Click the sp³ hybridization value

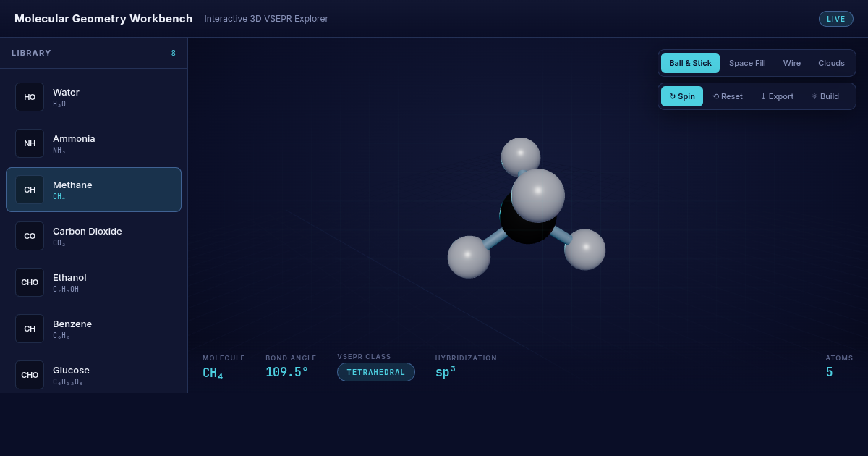tap(446, 372)
